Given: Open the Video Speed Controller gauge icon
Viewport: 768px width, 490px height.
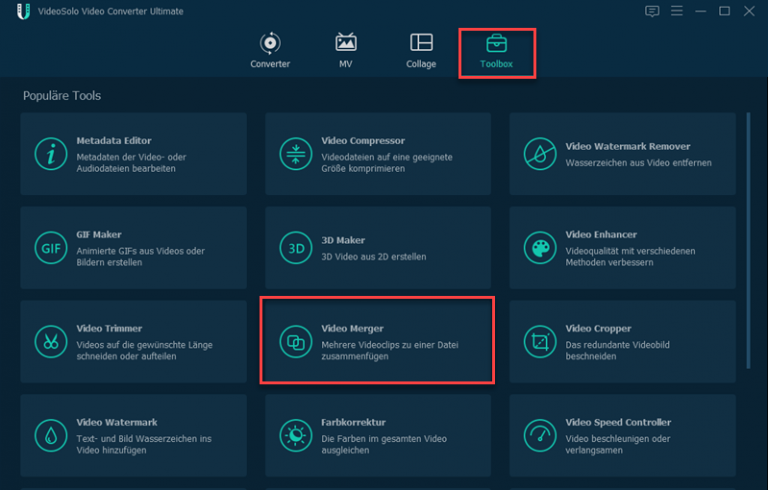Looking at the screenshot, I should click(x=540, y=436).
